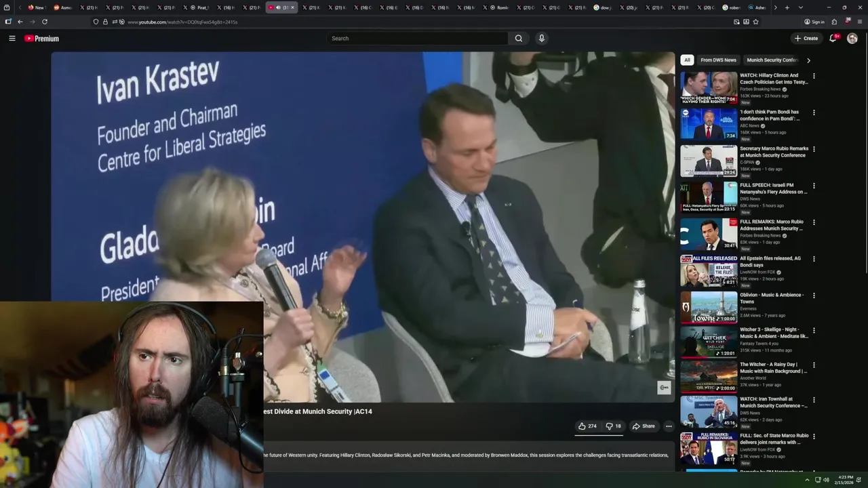Reload the page with the refresh icon
Viewport: 868px width, 488px height.
[x=45, y=22]
